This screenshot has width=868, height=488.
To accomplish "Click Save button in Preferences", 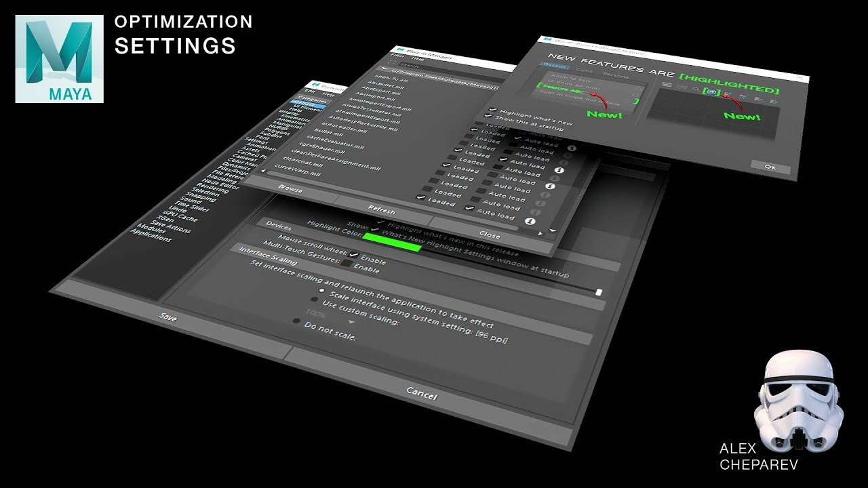I will (167, 317).
